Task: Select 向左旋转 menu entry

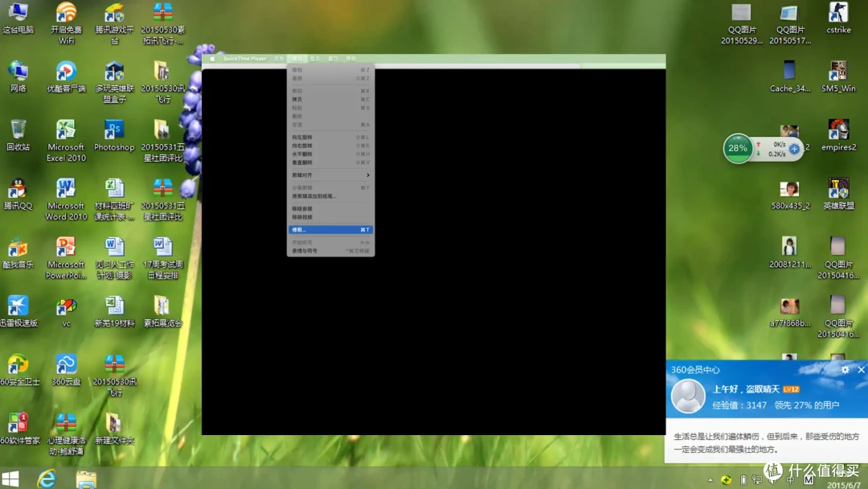Action: 330,138
